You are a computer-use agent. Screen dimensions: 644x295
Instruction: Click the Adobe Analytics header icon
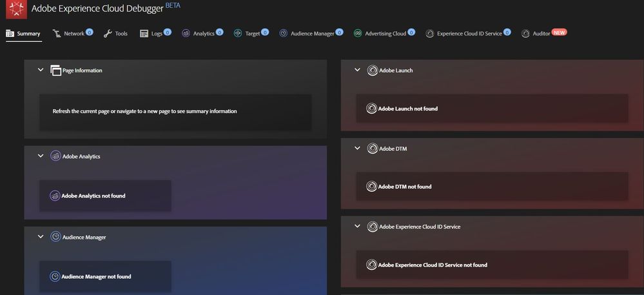(x=55, y=156)
